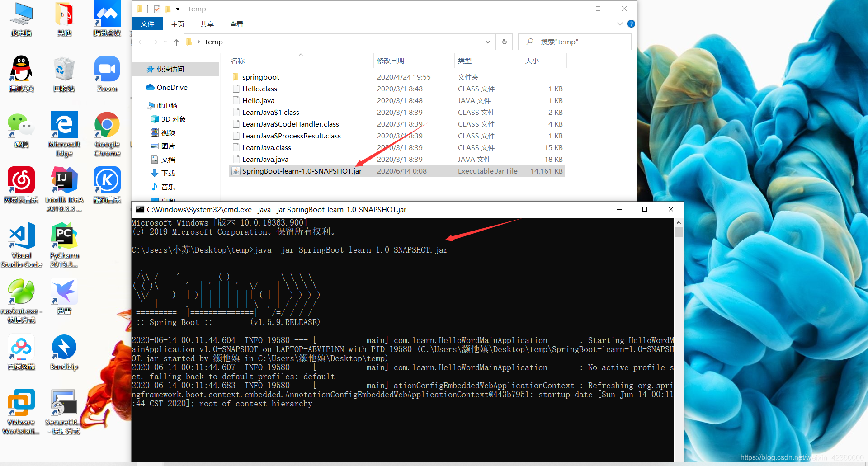
Task: Open the SecureCRT shortcut icon
Action: point(64,412)
